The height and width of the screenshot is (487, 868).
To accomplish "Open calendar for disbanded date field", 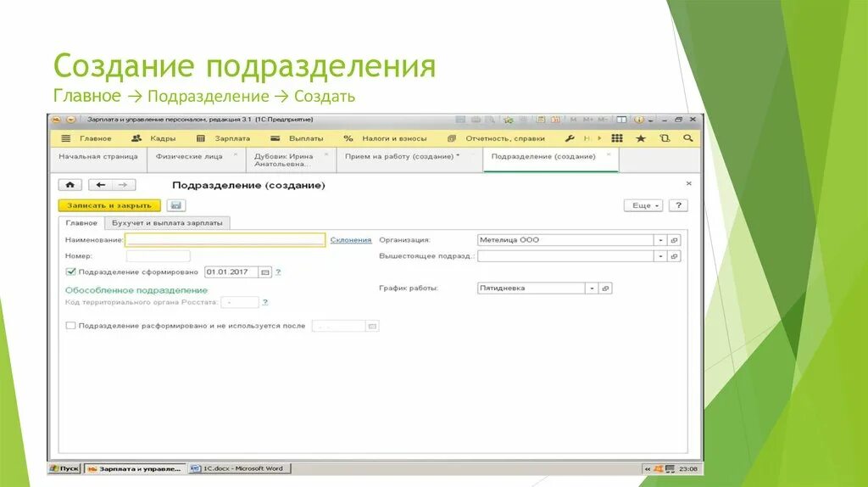I will (373, 327).
